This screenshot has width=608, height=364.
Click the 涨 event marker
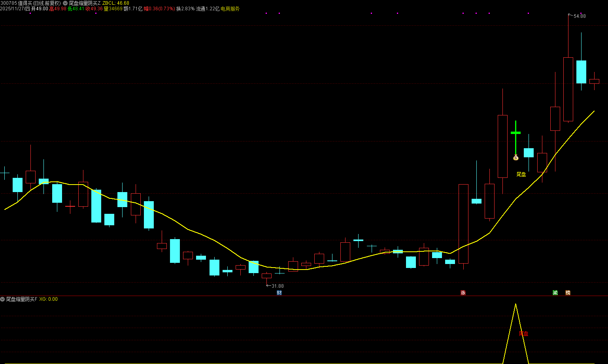click(x=463, y=293)
